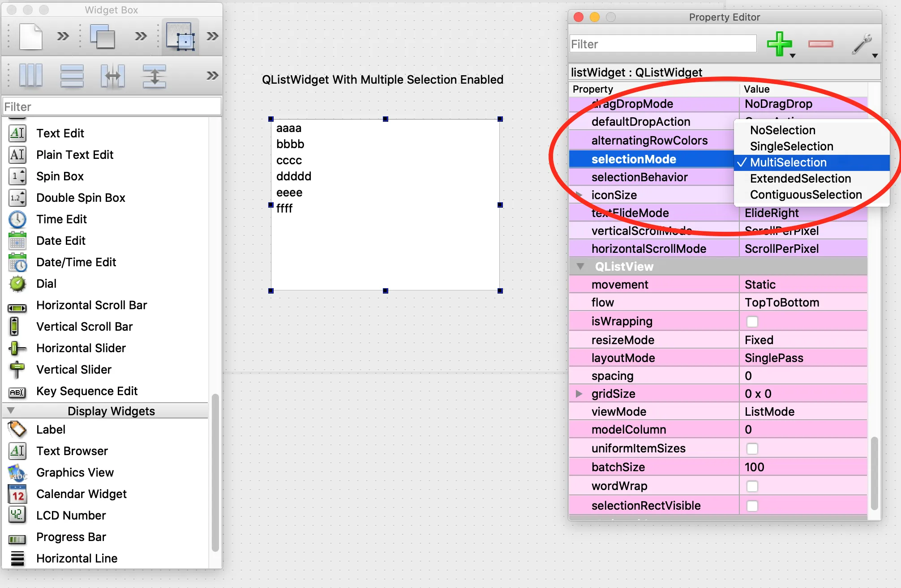Click the Lay Out Horizontally icon
This screenshot has height=588, width=901.
(30, 75)
